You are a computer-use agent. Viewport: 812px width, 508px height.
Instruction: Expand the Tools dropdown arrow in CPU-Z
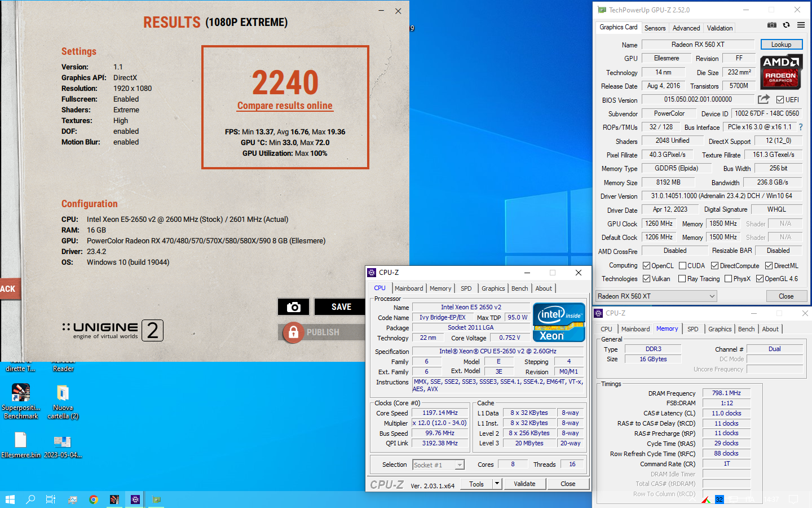[x=497, y=484]
